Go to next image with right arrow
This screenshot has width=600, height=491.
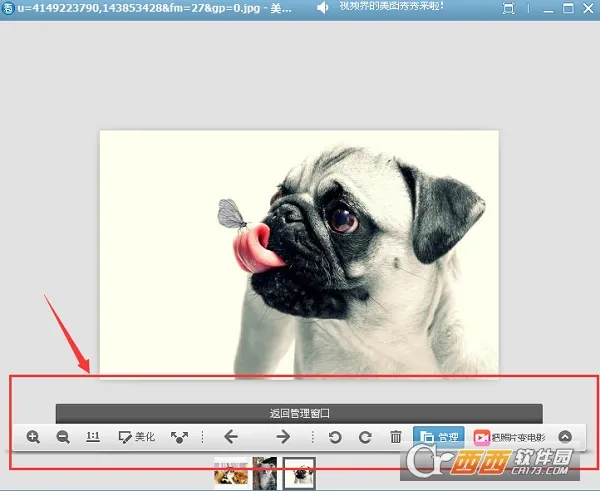[x=283, y=437]
